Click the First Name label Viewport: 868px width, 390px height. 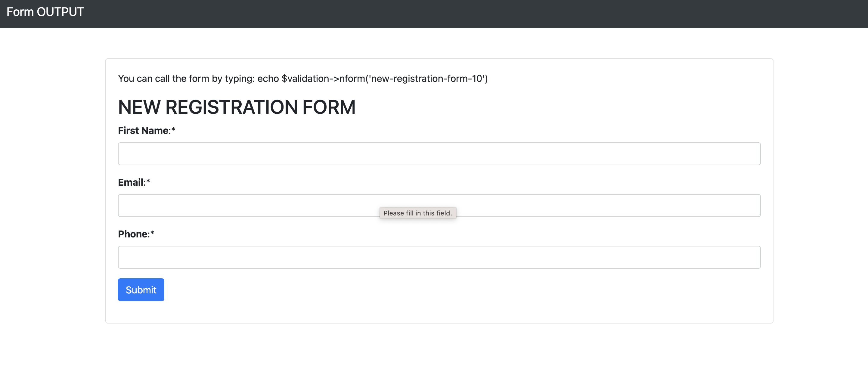click(144, 131)
